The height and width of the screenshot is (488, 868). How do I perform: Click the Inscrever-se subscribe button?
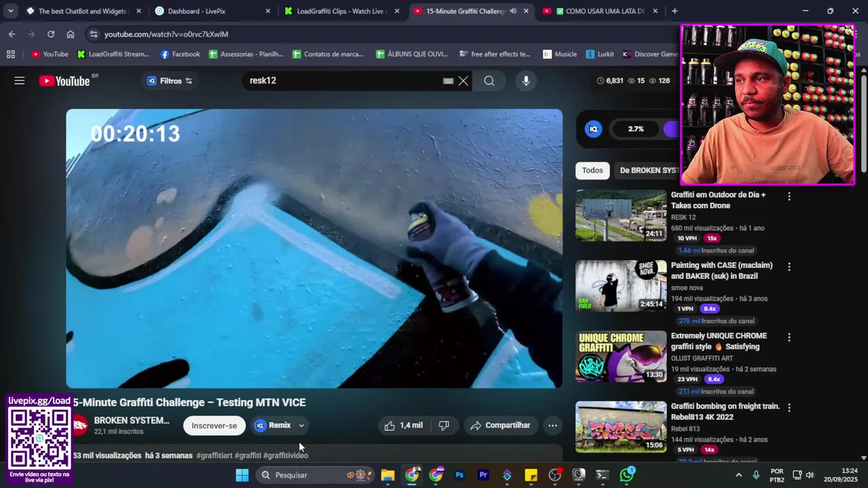214,426
